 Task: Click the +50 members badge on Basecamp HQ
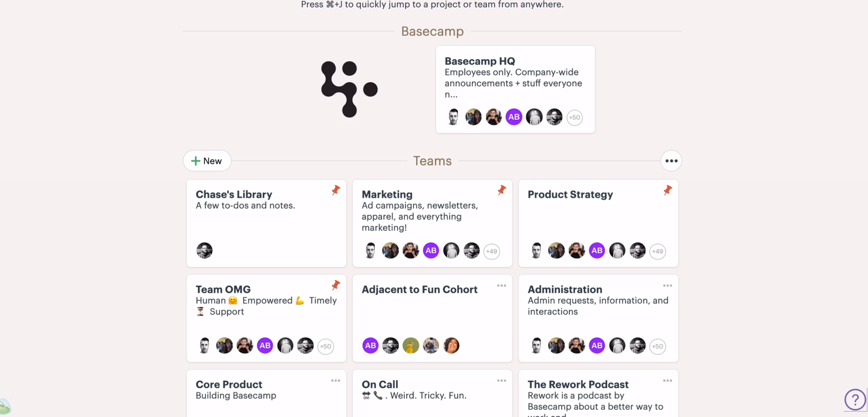(574, 118)
